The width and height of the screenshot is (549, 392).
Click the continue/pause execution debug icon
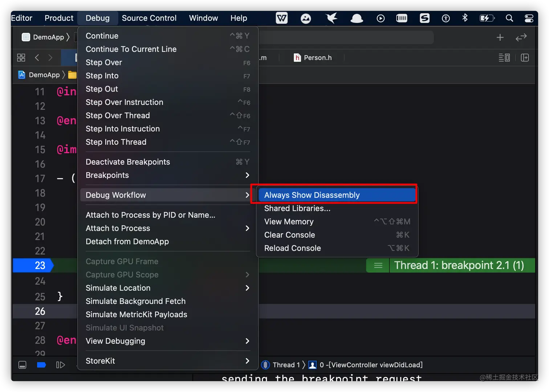61,365
